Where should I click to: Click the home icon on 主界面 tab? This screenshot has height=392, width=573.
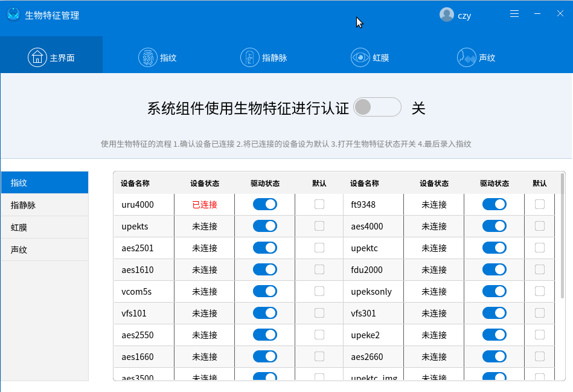coord(37,57)
